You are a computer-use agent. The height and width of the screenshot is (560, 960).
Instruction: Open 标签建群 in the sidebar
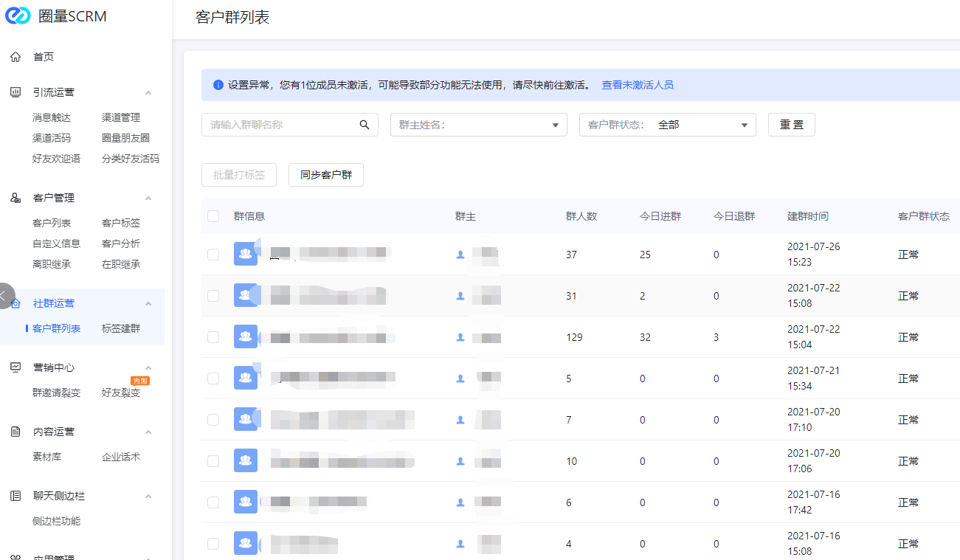[121, 328]
